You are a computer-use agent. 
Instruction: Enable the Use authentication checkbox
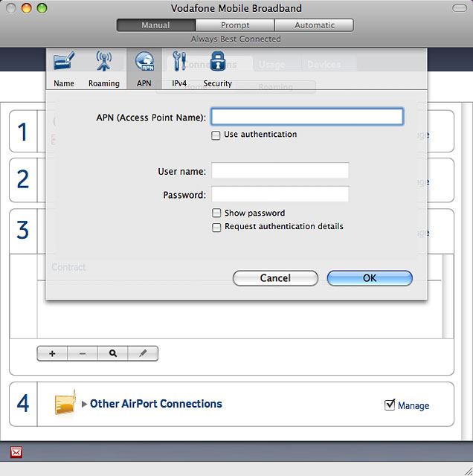216,135
